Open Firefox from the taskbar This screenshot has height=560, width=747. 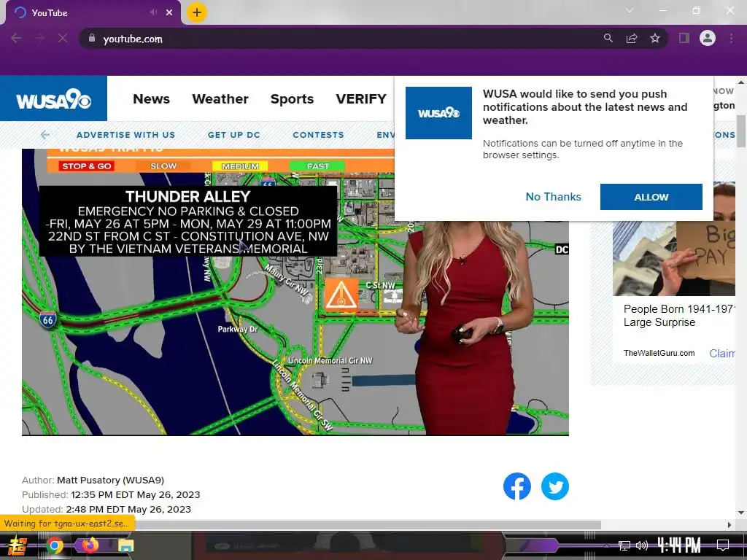(x=90, y=545)
